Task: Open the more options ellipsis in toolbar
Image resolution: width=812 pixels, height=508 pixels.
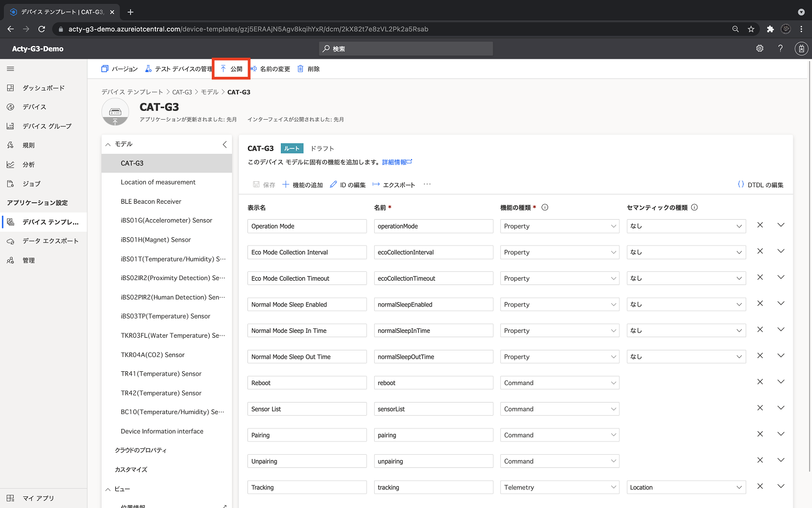Action: pyautogui.click(x=427, y=185)
